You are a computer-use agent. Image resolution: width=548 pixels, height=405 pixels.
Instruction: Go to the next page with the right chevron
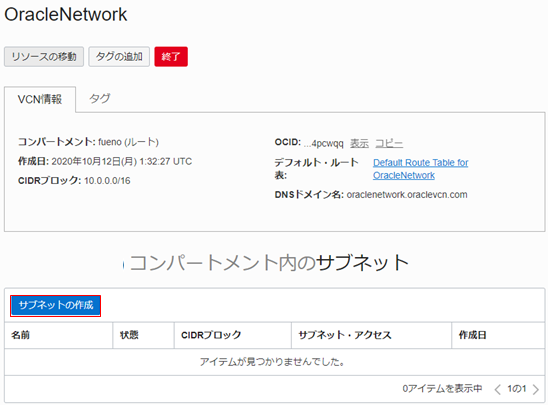[536, 389]
